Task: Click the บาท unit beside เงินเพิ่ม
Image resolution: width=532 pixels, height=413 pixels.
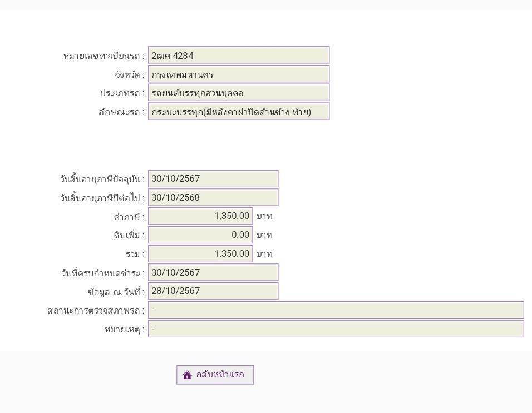Action: click(x=264, y=235)
